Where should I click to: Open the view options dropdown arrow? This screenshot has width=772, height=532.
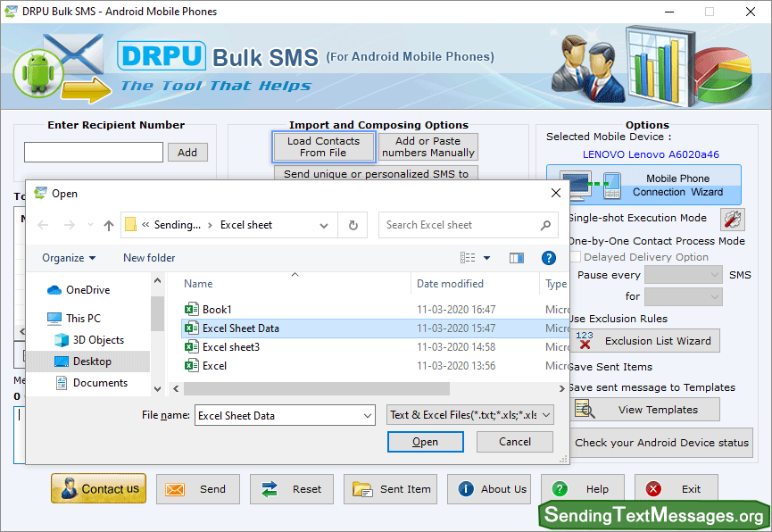click(487, 258)
